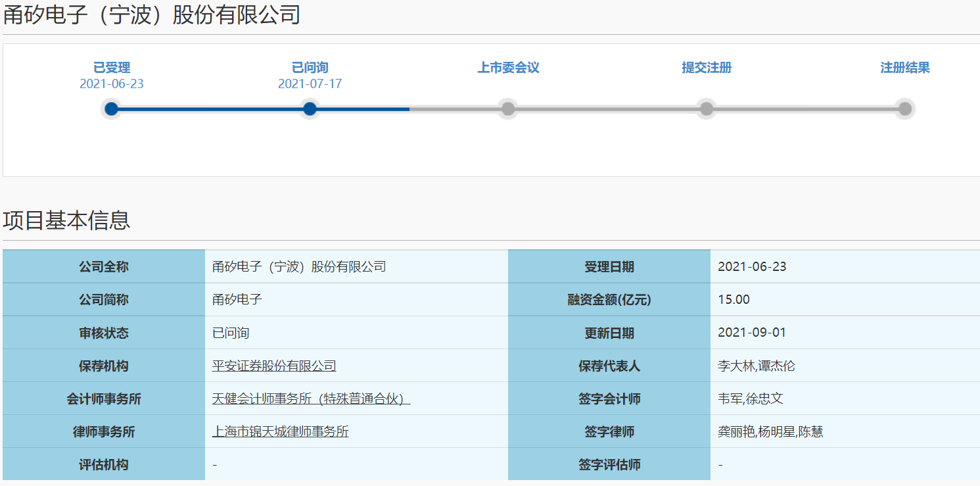The height and width of the screenshot is (486, 980).
Task: Open the 平安证券股份有限公司 sponsor link
Action: tap(274, 366)
